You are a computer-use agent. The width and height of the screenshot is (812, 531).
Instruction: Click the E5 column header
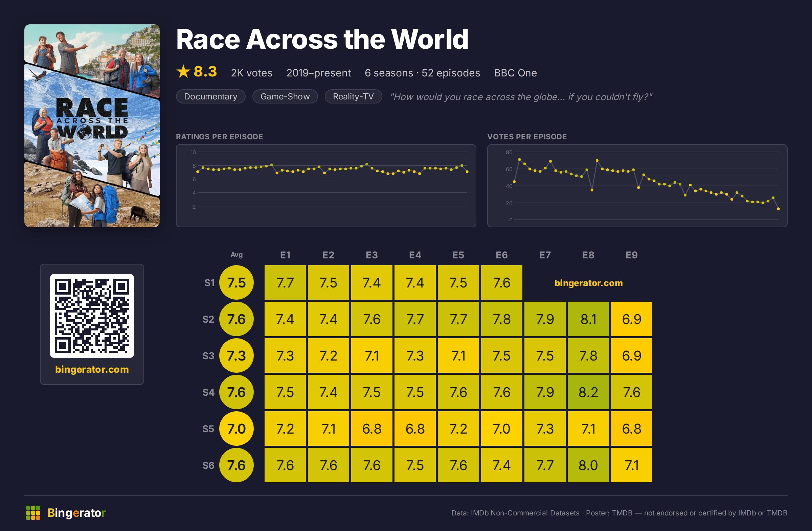click(458, 255)
